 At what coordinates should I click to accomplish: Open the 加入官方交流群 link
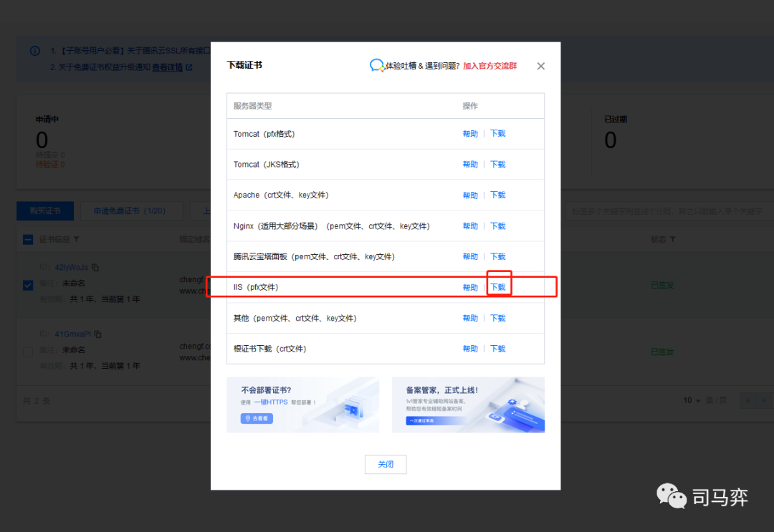(489, 66)
